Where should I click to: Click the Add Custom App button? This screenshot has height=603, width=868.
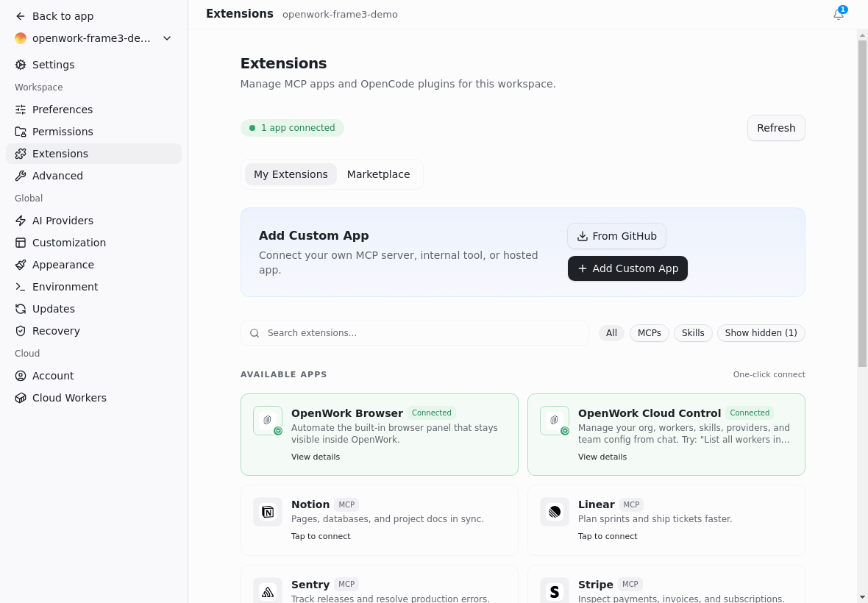point(627,268)
